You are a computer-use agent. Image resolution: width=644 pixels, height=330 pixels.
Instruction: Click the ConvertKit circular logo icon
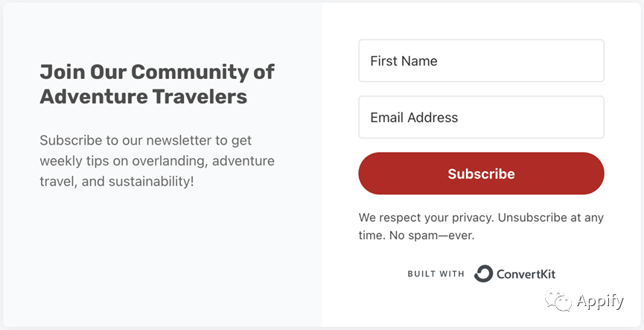pyautogui.click(x=483, y=273)
